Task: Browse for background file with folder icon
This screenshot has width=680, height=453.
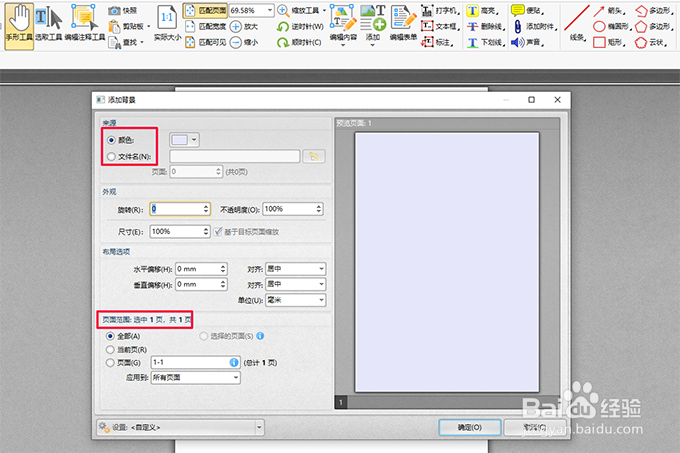Action: [x=314, y=156]
